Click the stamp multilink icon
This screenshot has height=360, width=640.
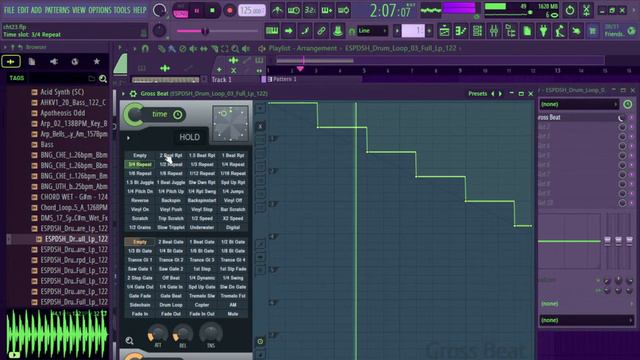click(338, 31)
